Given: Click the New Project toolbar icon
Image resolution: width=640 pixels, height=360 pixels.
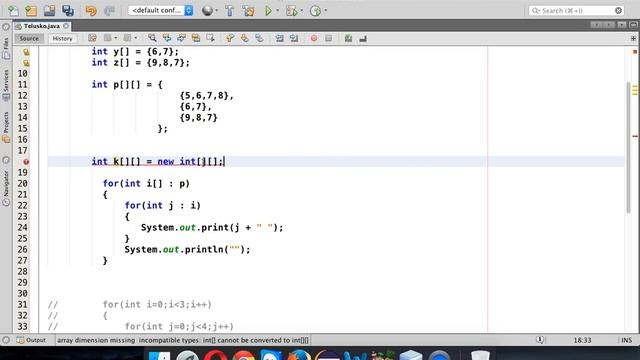Looking at the screenshot, I should [31, 11].
